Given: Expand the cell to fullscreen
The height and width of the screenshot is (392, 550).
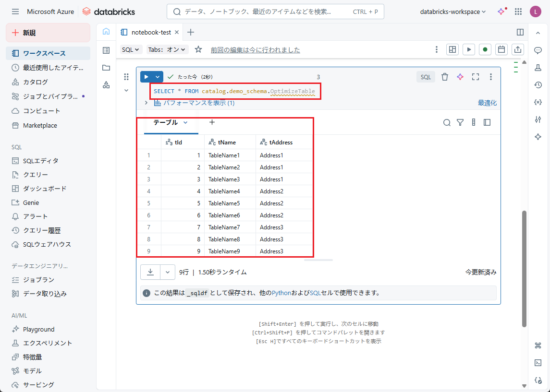Looking at the screenshot, I should click(x=476, y=77).
